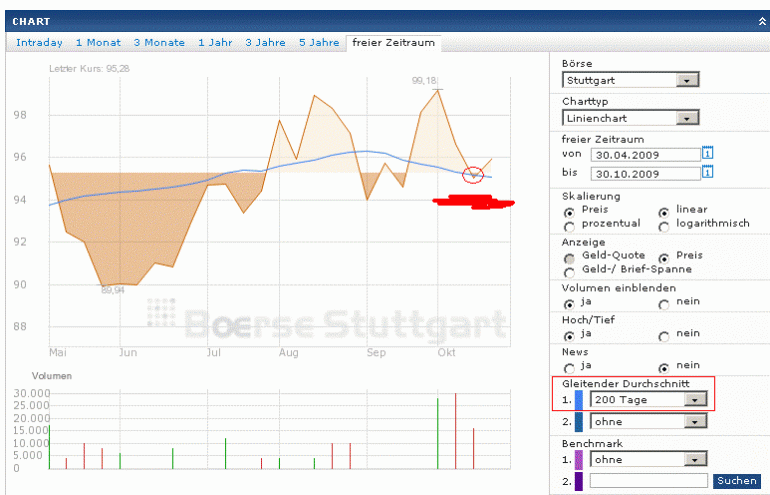This screenshot has height=495, width=770.
Task: Select the linear scaling radio button
Action: pos(663,213)
